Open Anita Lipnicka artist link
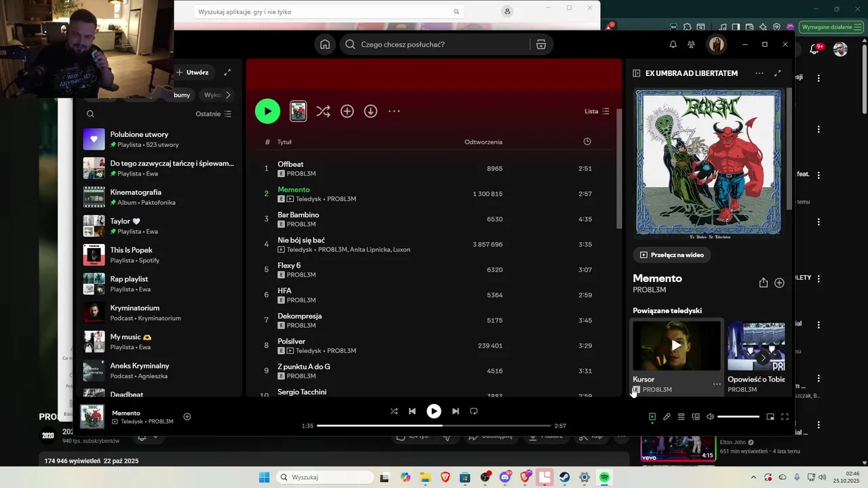This screenshot has height=488, width=868. point(370,249)
